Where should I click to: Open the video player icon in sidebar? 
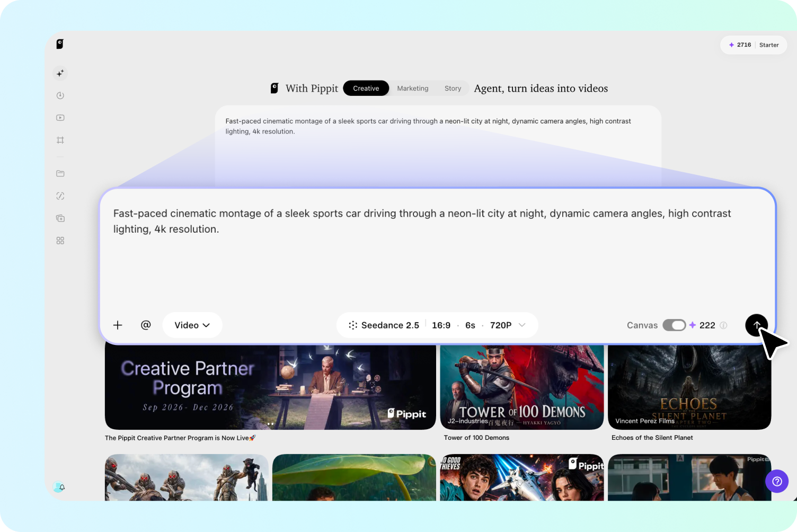[x=60, y=118]
